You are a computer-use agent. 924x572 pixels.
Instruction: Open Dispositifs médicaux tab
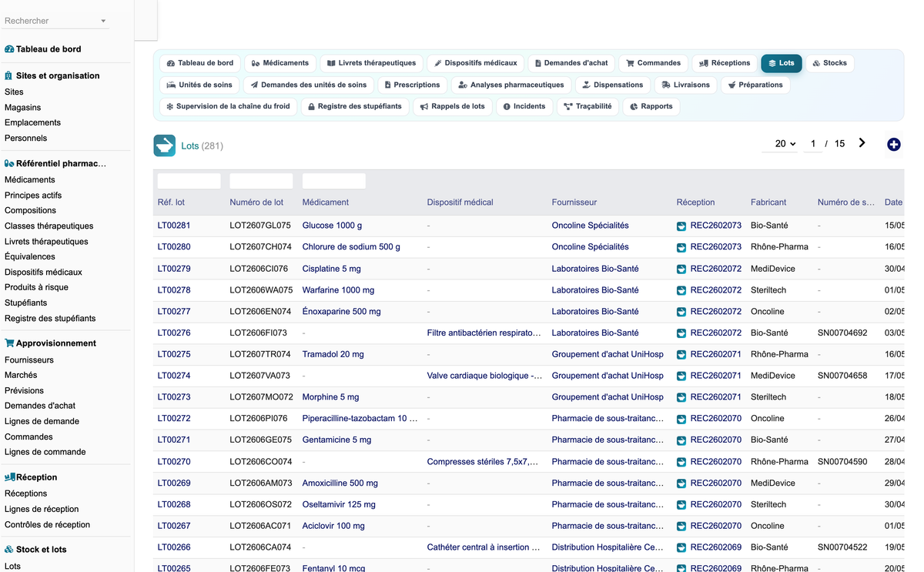click(475, 63)
